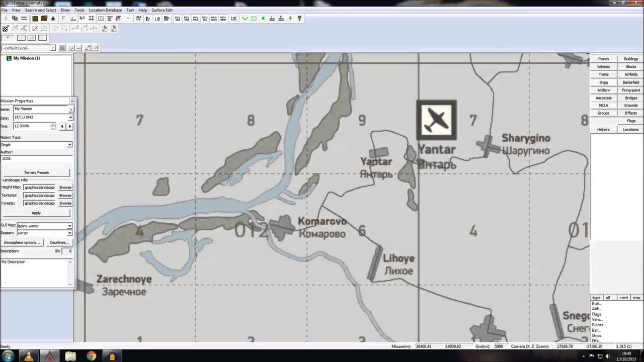Click the green dot toolbar icon

[263, 19]
